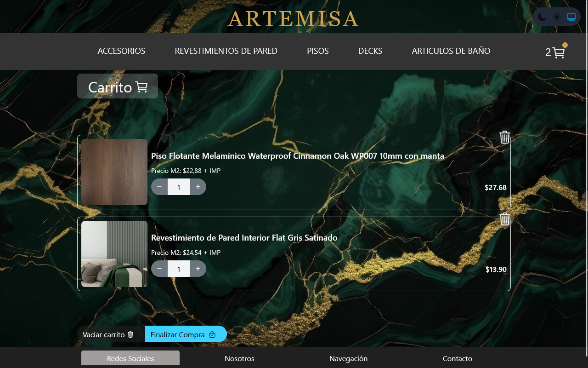This screenshot has height=368, width=588.
Task: Increase quantity of Piso Flotante Melamínico
Action: 198,187
